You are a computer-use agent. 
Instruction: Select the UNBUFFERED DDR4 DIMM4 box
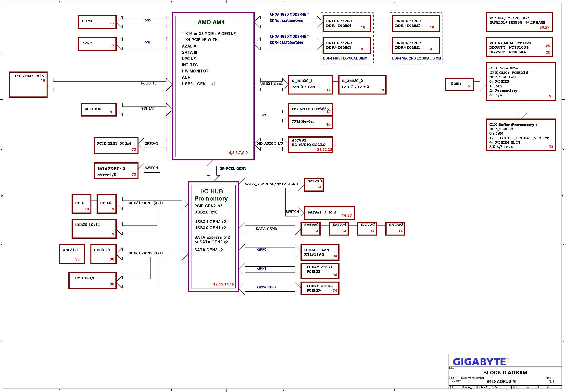(x=346, y=24)
